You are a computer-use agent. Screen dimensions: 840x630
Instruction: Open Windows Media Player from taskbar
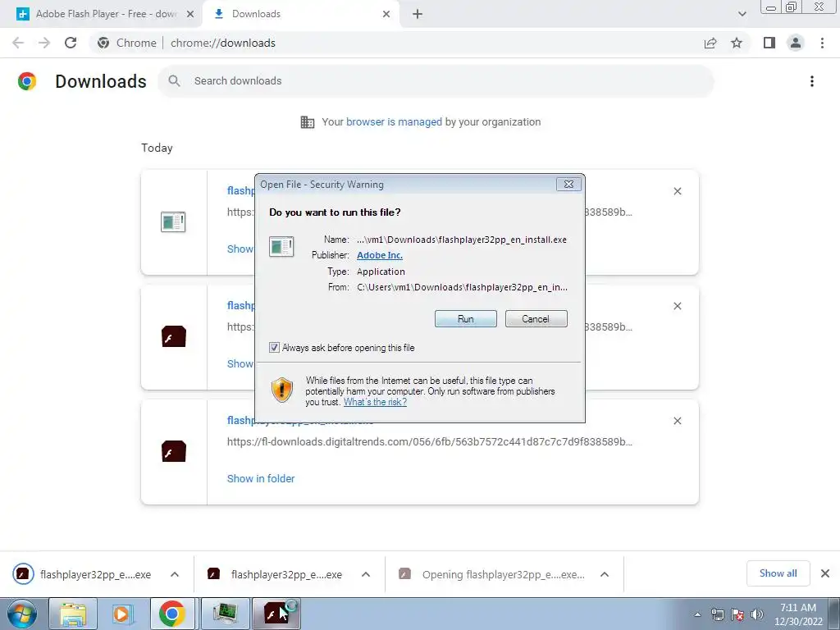click(x=123, y=614)
